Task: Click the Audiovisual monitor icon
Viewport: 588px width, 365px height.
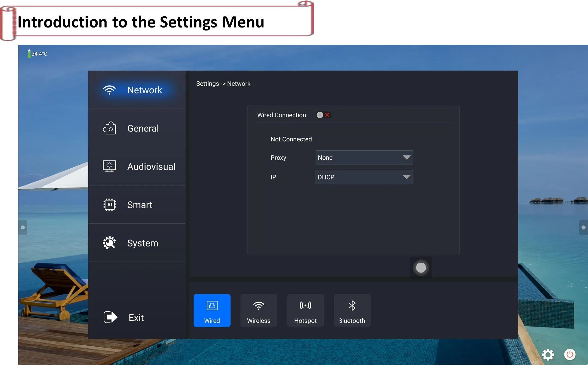Action: [x=109, y=166]
